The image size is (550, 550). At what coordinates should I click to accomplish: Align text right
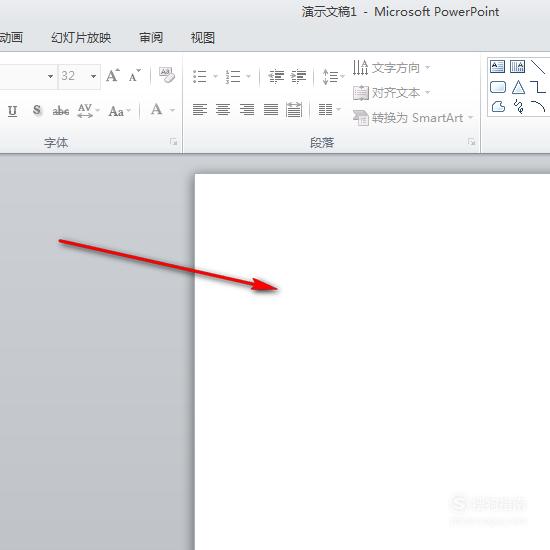coord(247,109)
